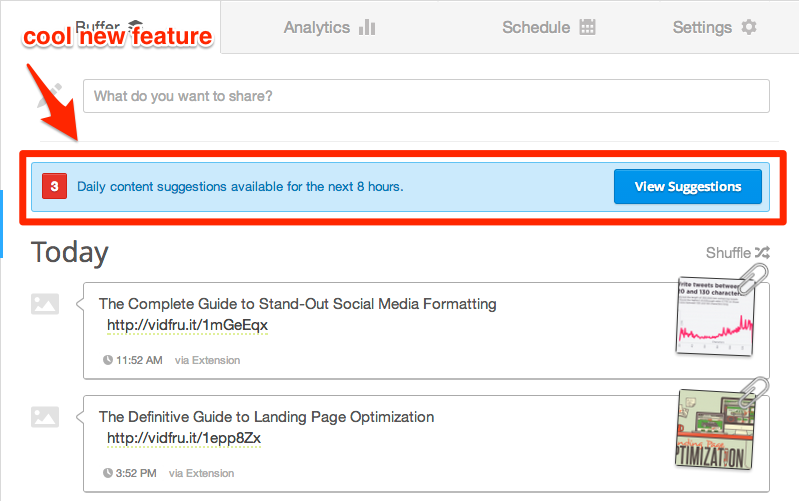Click the image icon beside Social Media Formatting post

[x=45, y=304]
